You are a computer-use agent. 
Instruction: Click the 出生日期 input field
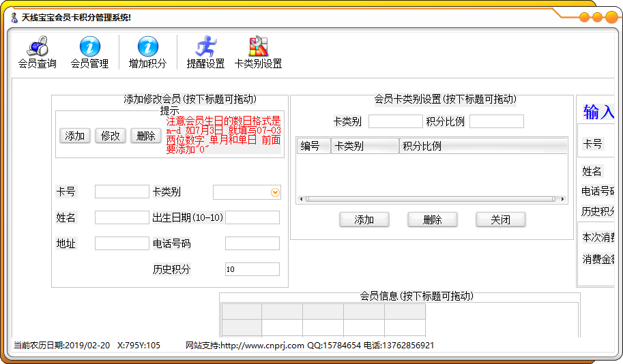(252, 217)
